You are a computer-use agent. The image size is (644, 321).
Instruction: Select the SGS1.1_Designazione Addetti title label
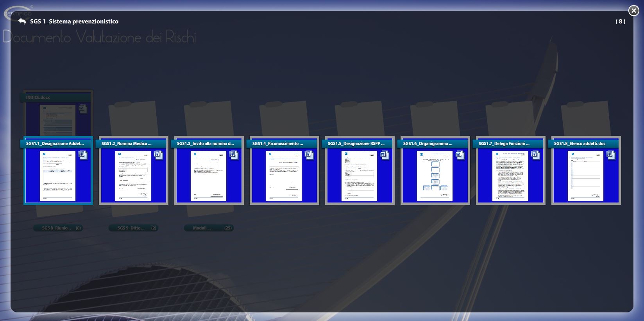(x=55, y=143)
